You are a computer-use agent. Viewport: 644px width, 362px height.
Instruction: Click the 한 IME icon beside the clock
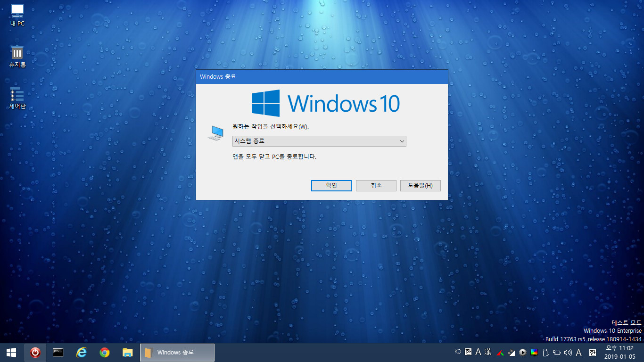593,352
